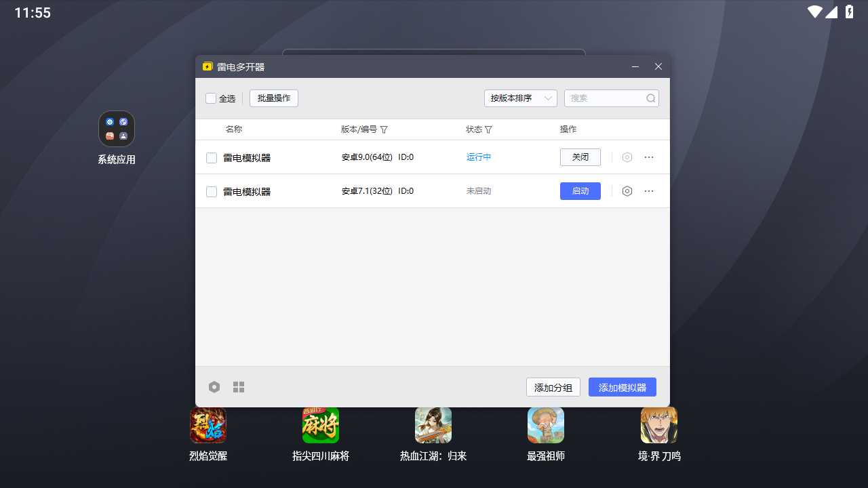Tap the 11:55 clock in status bar

tap(33, 12)
